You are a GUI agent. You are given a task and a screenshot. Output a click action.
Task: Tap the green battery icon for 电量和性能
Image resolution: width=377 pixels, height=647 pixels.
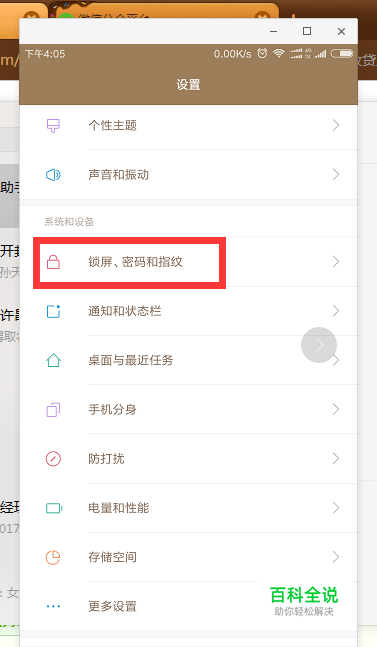tap(54, 508)
